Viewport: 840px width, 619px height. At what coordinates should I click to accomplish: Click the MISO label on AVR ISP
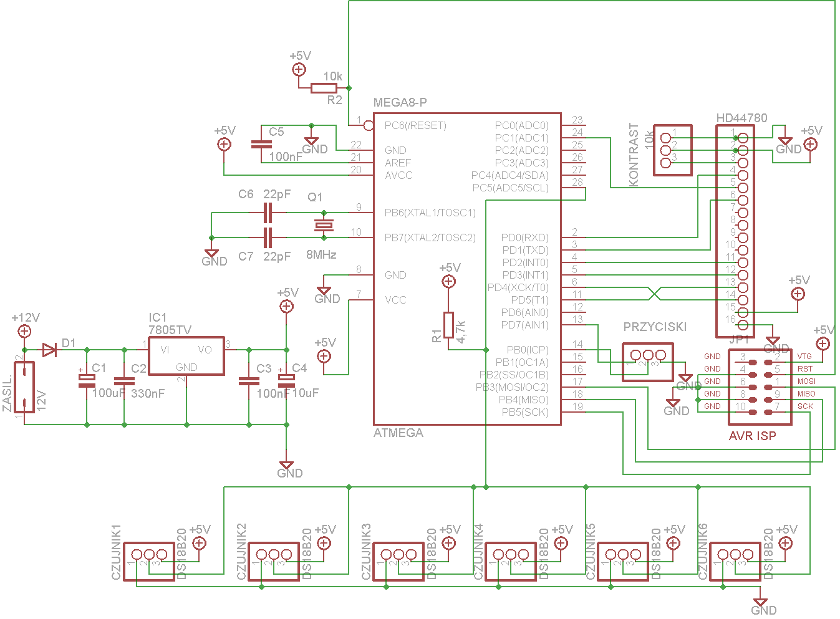(806, 394)
